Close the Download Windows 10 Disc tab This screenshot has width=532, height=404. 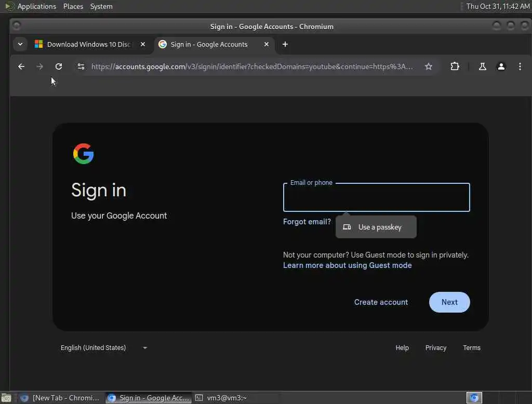click(x=143, y=44)
